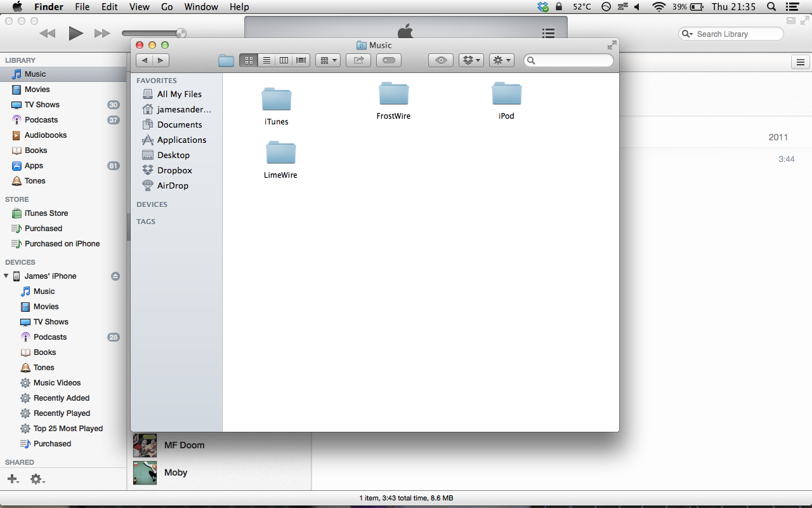Viewport: 812px width, 508px height.
Task: Open Spotlight search in menu bar
Action: [x=771, y=7]
